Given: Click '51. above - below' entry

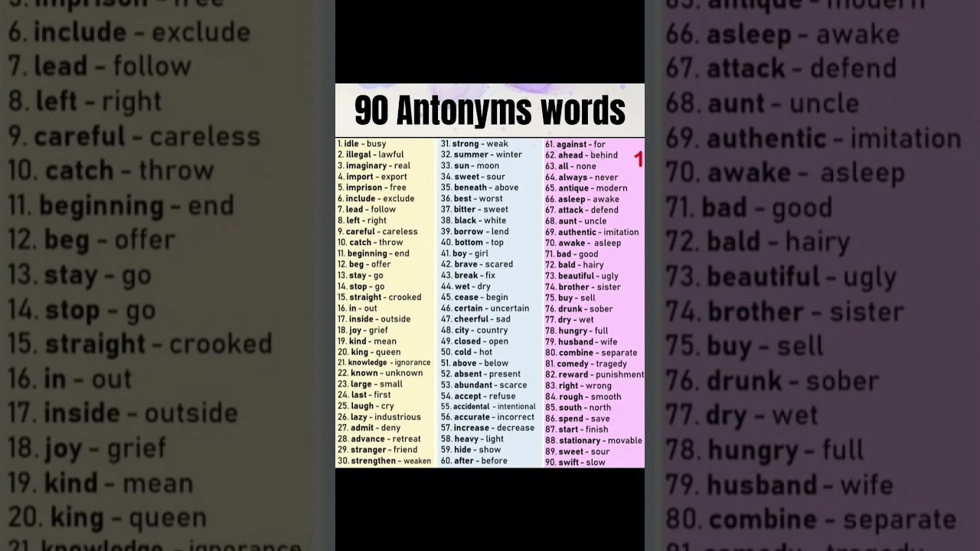Looking at the screenshot, I should [x=474, y=363].
